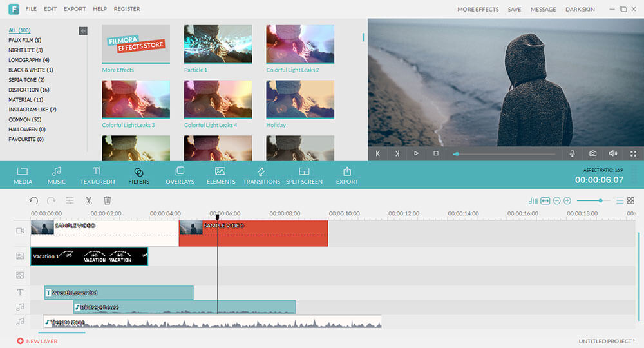The height and width of the screenshot is (348, 644).
Task: Open the File menu
Action: [31, 9]
